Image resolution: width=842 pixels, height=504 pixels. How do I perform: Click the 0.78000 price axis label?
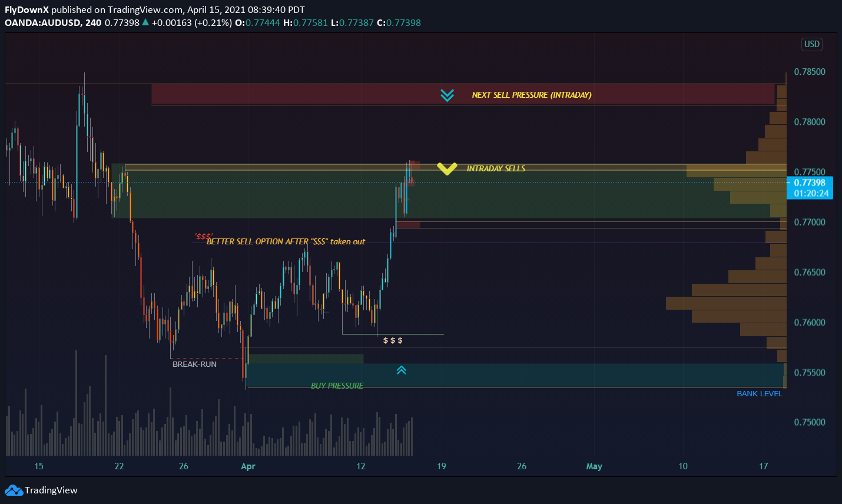click(x=810, y=122)
